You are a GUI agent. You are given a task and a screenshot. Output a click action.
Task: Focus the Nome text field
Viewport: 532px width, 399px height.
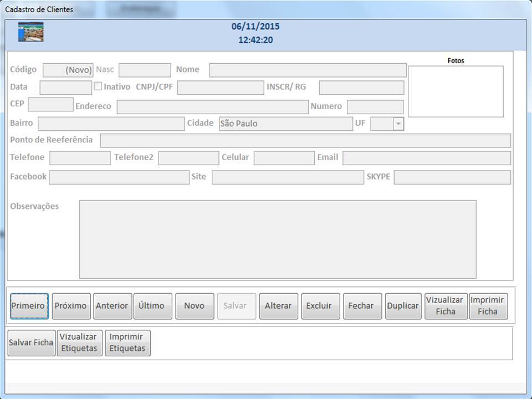coord(308,70)
